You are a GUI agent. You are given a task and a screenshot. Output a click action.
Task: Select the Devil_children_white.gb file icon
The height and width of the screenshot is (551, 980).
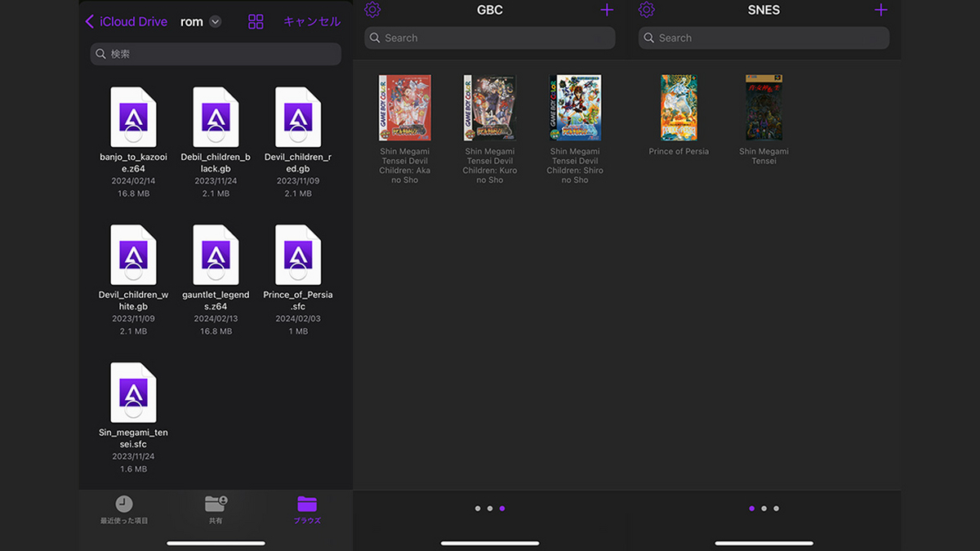133,255
